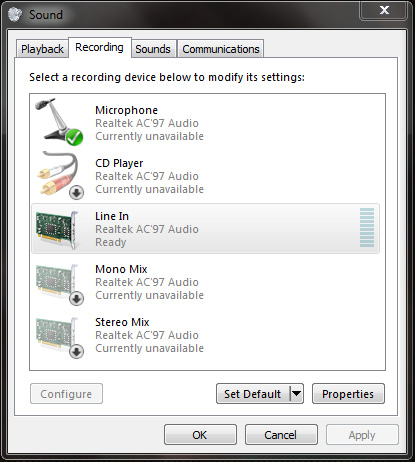Viewport: 415px width, 462px height.
Task: Open the Sounds tab
Action: (153, 49)
